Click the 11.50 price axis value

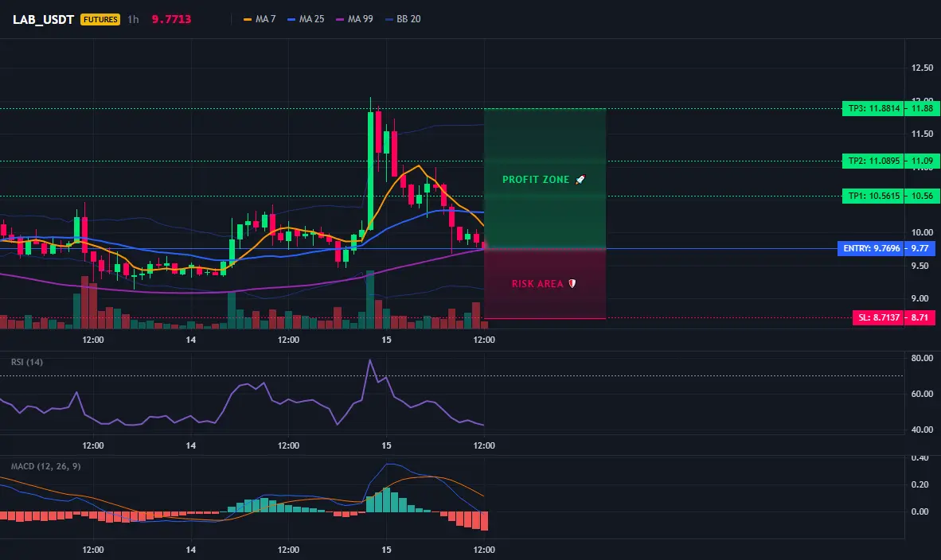tap(922, 134)
